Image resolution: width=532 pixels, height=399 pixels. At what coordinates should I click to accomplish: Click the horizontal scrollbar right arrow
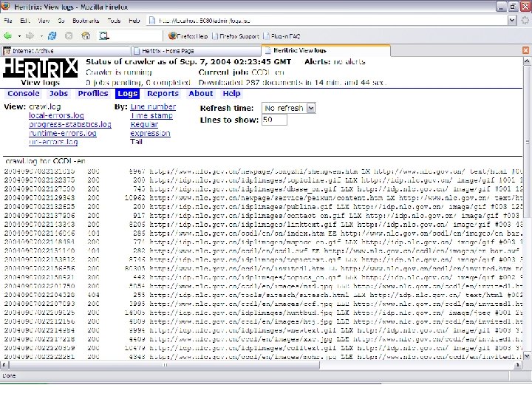tap(518, 365)
